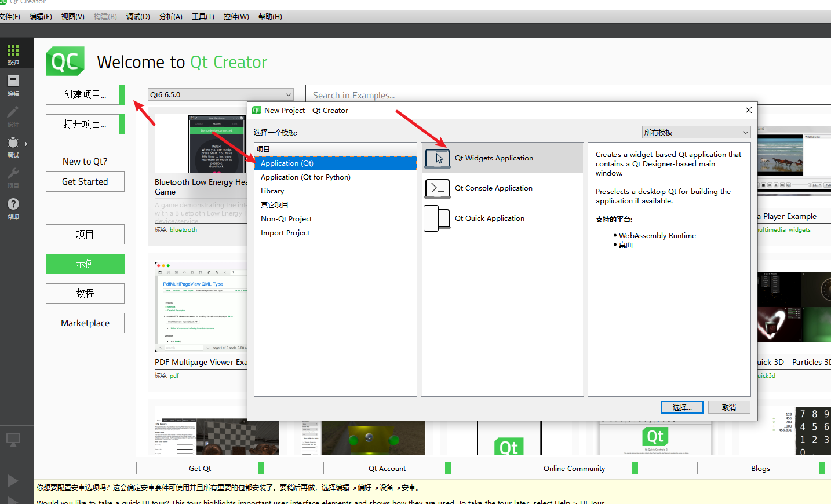This screenshot has height=504, width=831.
Task: Click the QC Qt Creator logo
Action: click(x=65, y=61)
